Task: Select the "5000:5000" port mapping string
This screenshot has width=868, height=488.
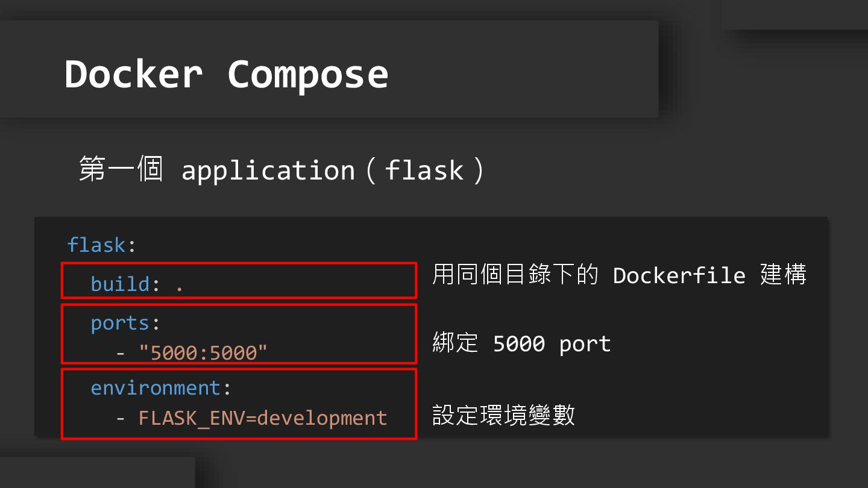Action: [x=203, y=352]
